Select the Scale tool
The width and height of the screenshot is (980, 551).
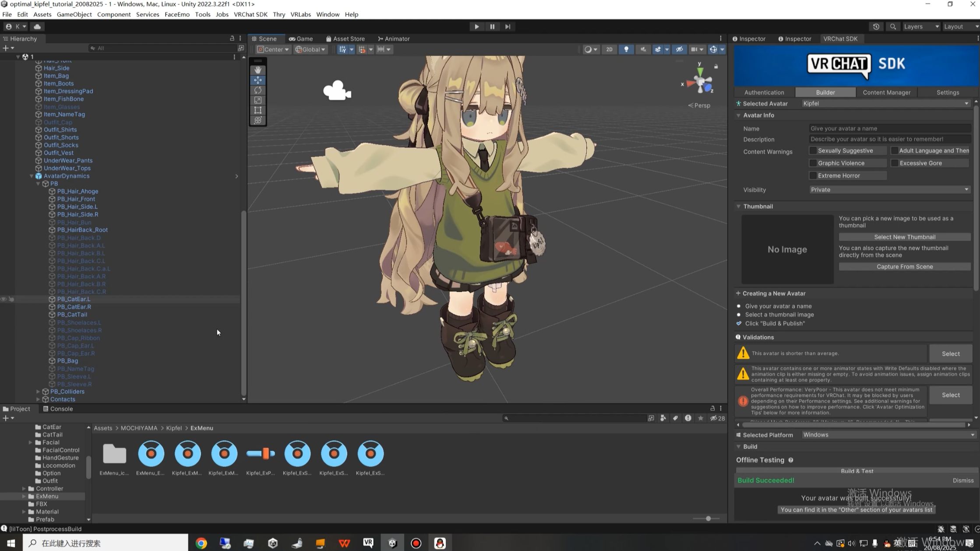click(x=258, y=100)
